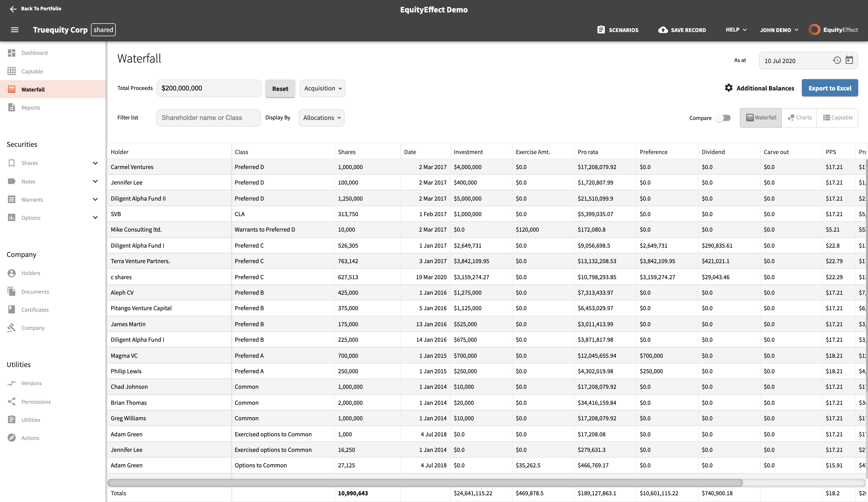Open the Allocations display dropdown
The image size is (868, 502).
coord(321,118)
